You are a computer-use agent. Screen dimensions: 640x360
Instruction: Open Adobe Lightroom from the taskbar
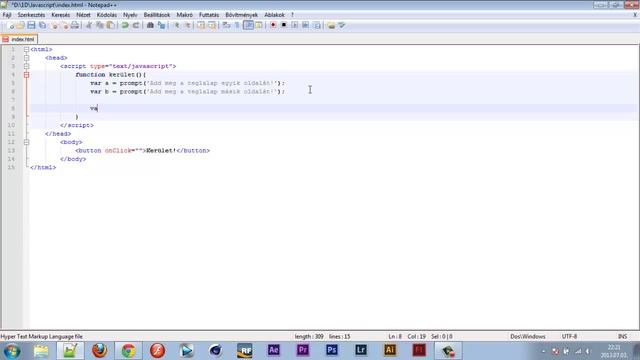tap(361, 351)
